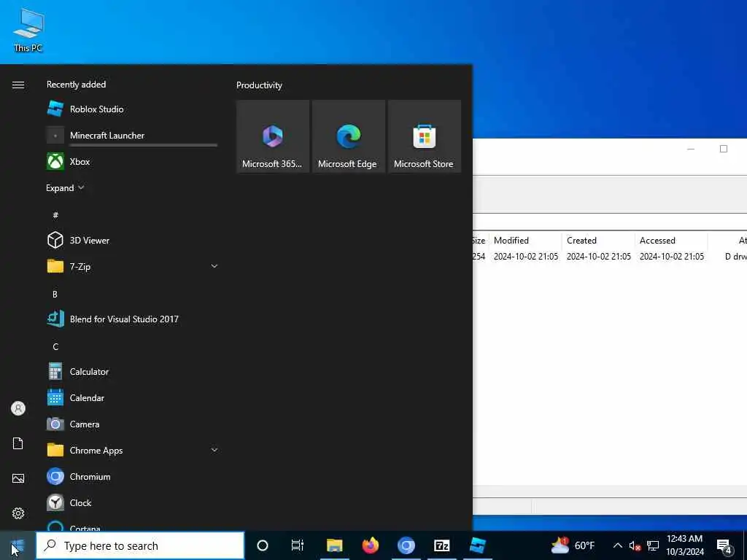Image resolution: width=747 pixels, height=560 pixels.
Task: Open Chrome Apps folder icon
Action: pos(55,450)
